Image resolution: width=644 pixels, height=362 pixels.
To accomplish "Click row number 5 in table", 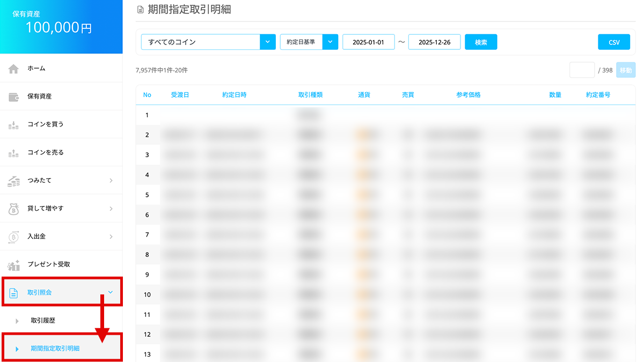I will click(147, 195).
